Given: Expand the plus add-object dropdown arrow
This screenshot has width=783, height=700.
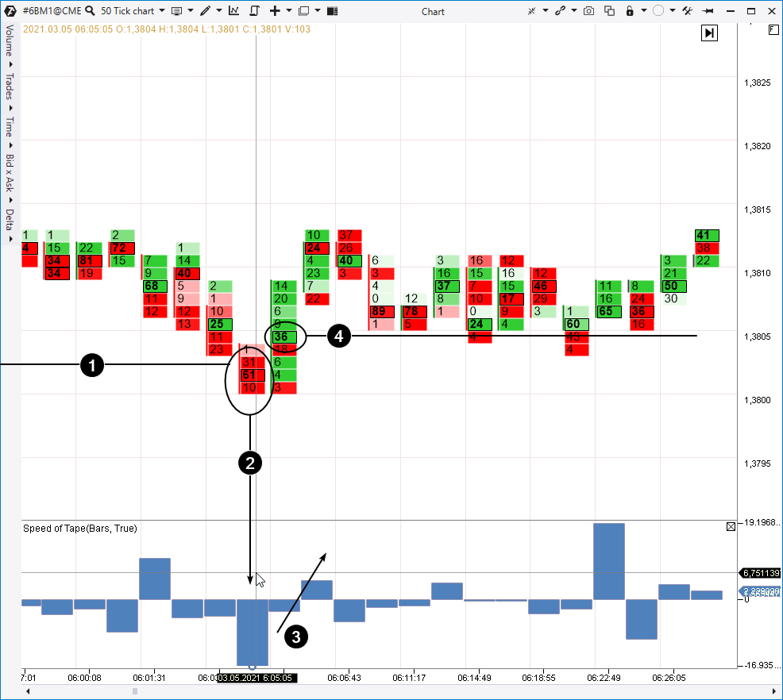Looking at the screenshot, I should (288, 11).
